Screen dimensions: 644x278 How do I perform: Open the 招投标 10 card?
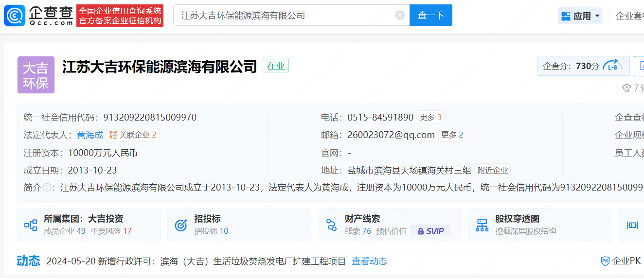pyautogui.click(x=239, y=225)
